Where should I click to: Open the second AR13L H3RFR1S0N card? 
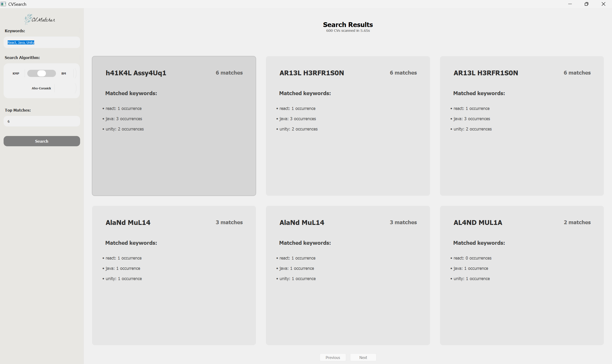[521, 126]
